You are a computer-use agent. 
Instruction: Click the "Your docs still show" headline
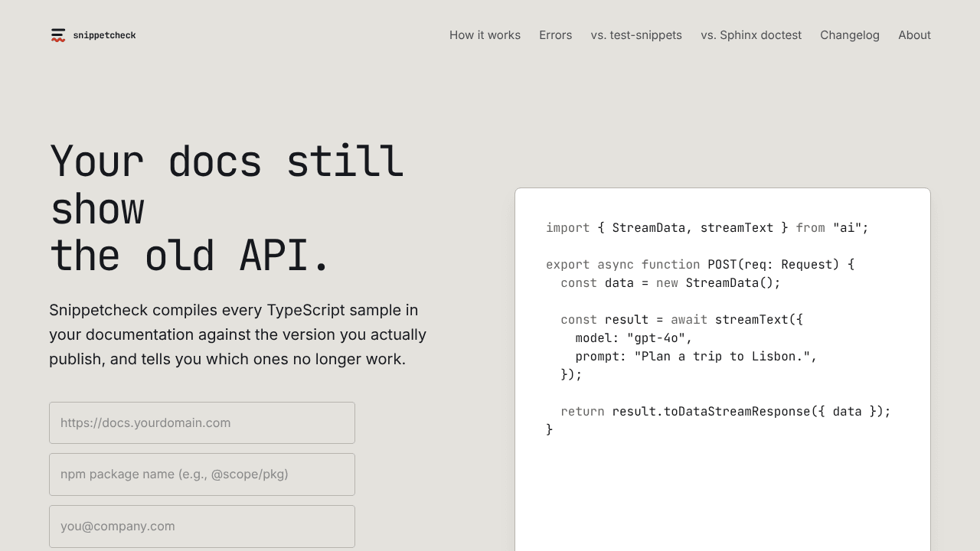pos(227,208)
